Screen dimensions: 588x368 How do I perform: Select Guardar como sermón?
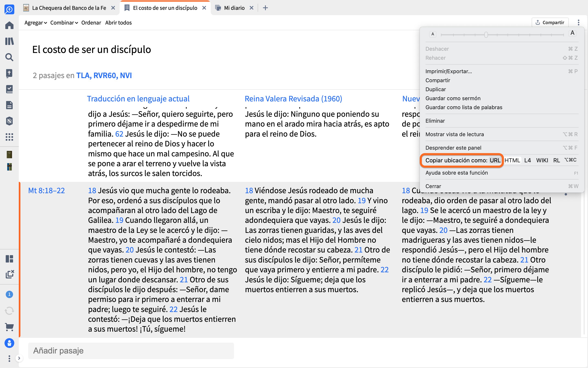[501, 98]
